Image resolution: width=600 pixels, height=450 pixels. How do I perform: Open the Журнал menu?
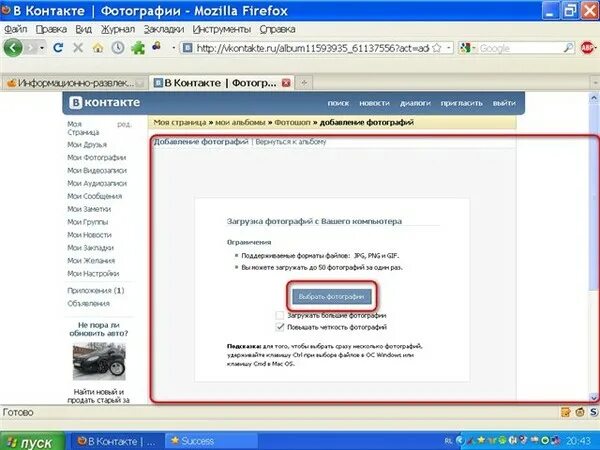[x=118, y=29]
